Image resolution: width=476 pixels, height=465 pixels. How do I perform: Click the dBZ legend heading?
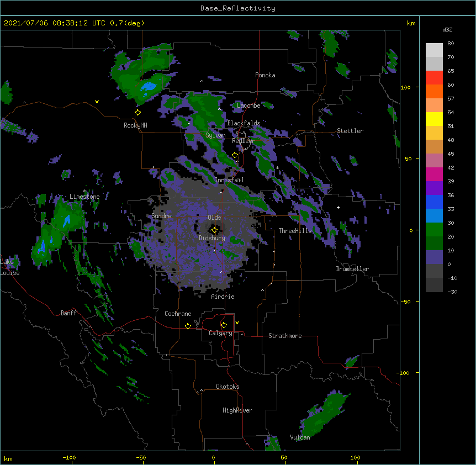click(447, 30)
